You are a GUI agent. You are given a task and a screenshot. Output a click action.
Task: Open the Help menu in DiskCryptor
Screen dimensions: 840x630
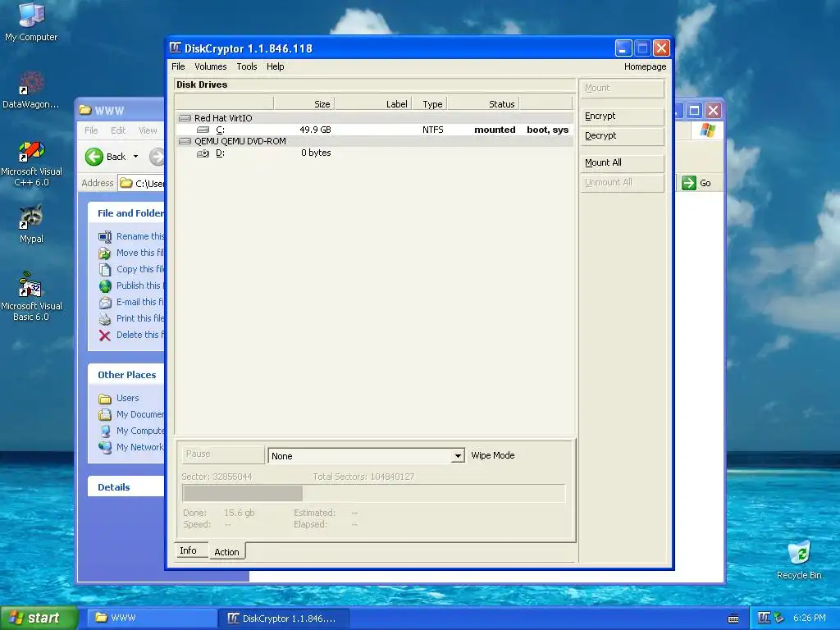pos(276,66)
